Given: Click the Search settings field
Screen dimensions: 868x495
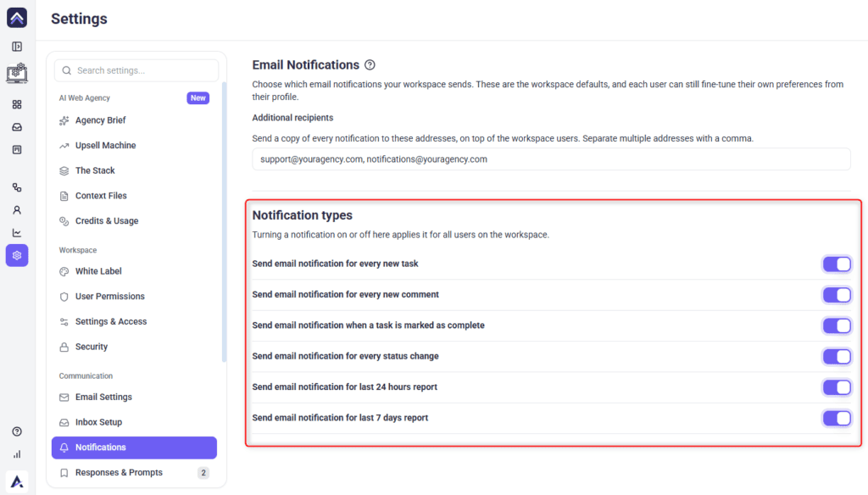Looking at the screenshot, I should point(136,70).
